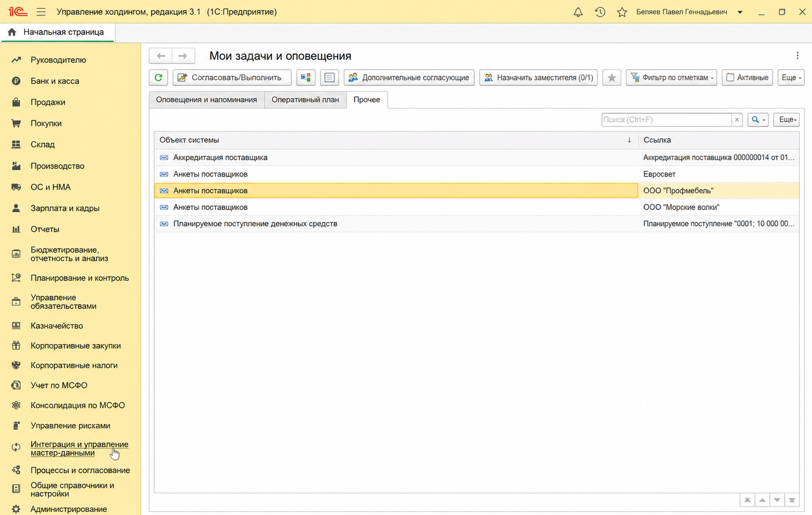Screen dimensions: 812x515
Task: Open user menu arrow beside Беляев
Action: click(x=740, y=12)
